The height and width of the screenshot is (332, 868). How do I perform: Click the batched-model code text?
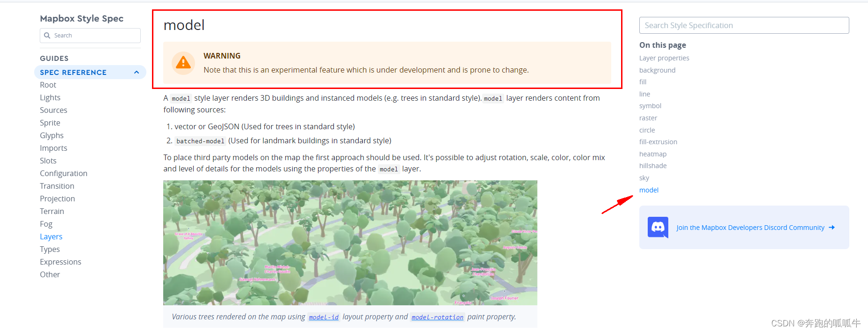tap(200, 141)
